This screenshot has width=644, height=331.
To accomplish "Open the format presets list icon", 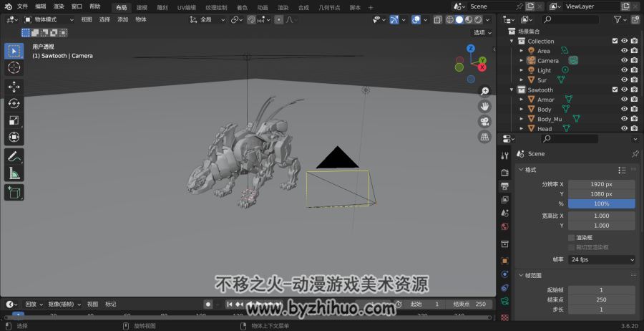I will pos(622,170).
